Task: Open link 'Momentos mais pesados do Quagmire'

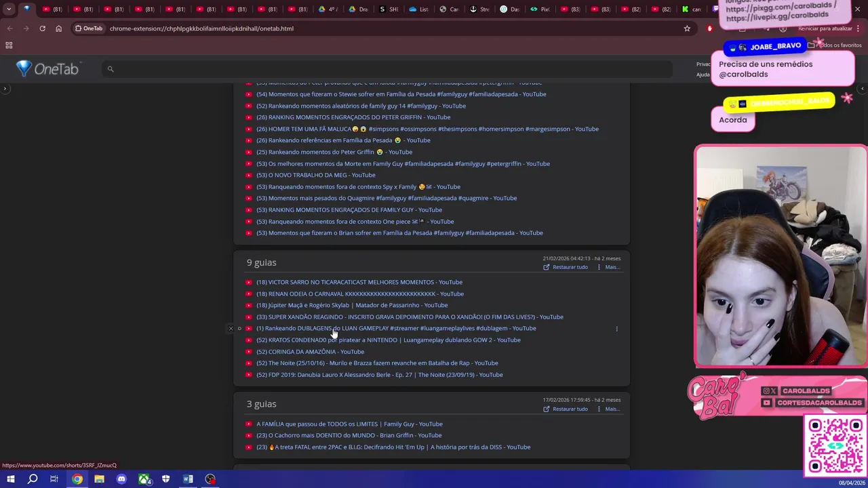Action: [387, 199]
